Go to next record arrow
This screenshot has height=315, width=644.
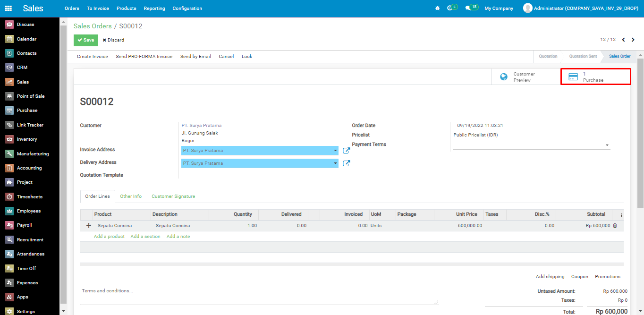tap(633, 40)
